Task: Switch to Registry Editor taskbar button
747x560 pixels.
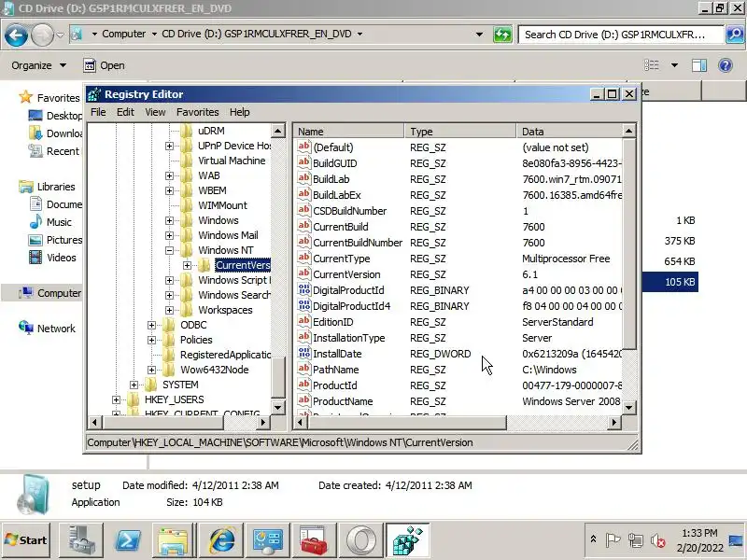Action: click(408, 540)
